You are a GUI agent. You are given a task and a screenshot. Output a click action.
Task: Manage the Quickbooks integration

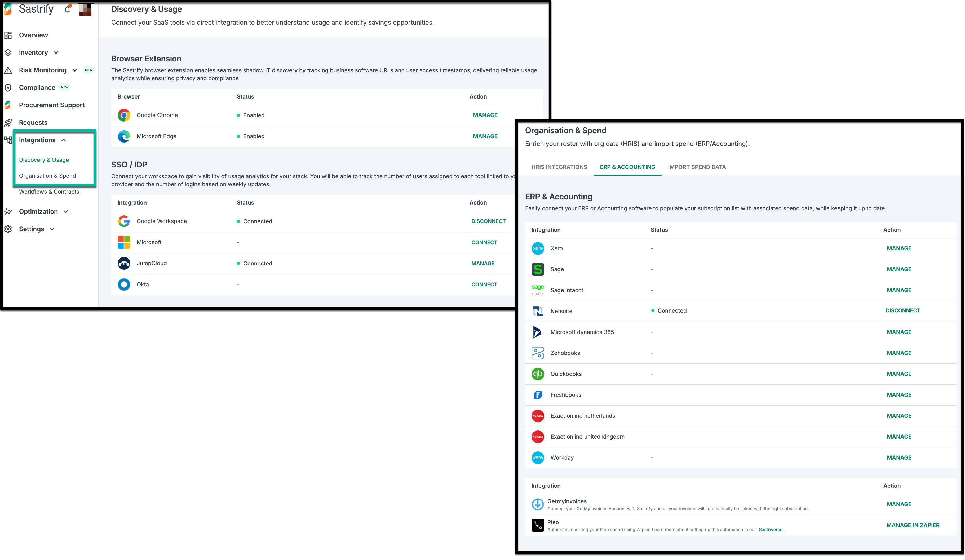[x=899, y=374]
